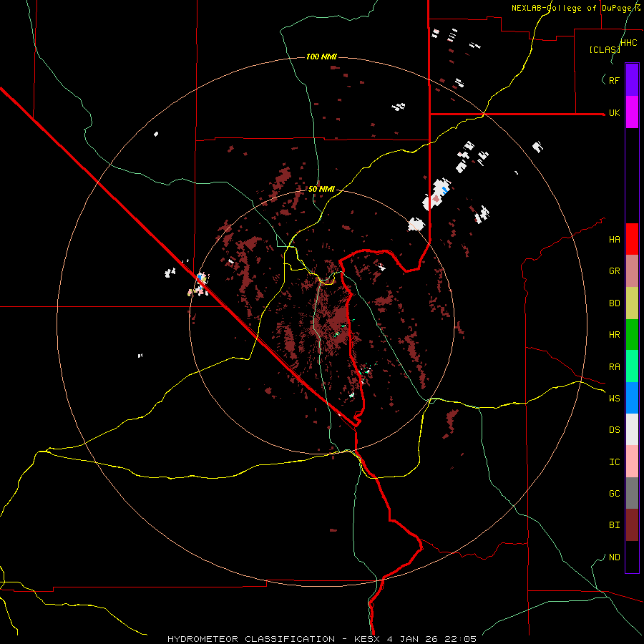The height and width of the screenshot is (644, 644).
Task: Click the WS blue legend swatch
Action: (632, 398)
